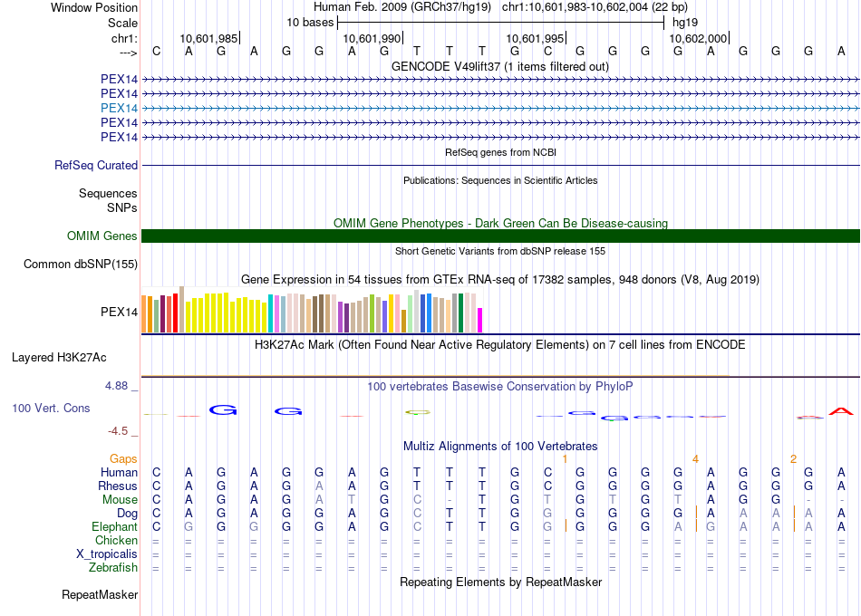The image size is (861, 616).
Task: Open the RefSeq Curated track label
Action: (x=96, y=166)
